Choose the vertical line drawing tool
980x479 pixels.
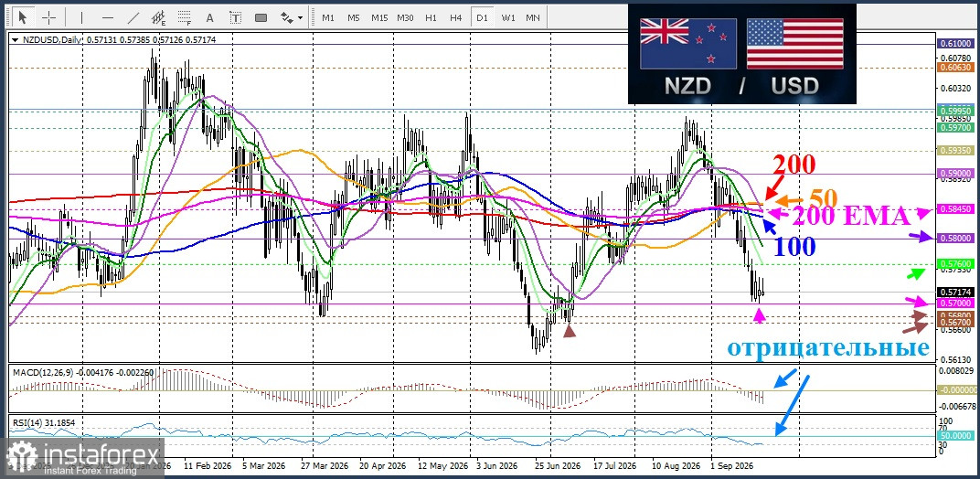tap(81, 16)
